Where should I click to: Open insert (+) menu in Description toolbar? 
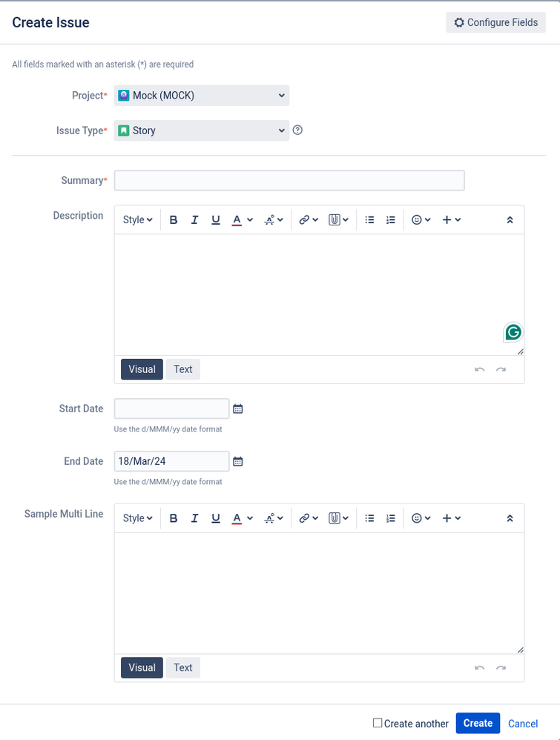point(452,220)
